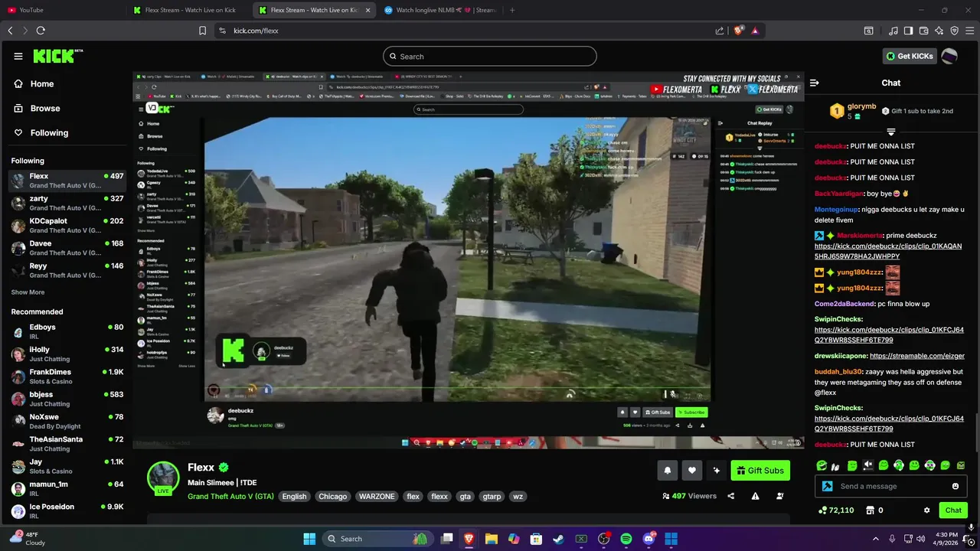Image resolution: width=980 pixels, height=551 pixels.
Task: Switch to Watch longlive NLMB tab
Action: 440,10
